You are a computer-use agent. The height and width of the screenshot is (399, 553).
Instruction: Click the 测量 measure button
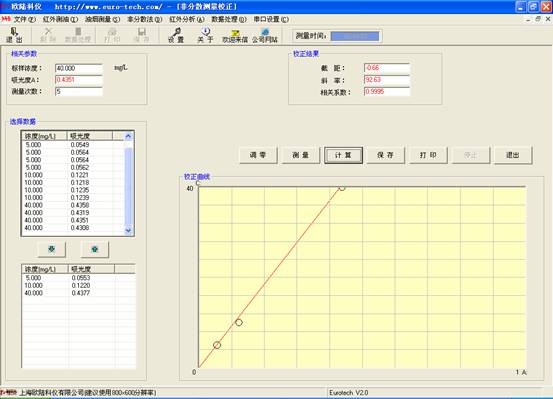pos(301,155)
